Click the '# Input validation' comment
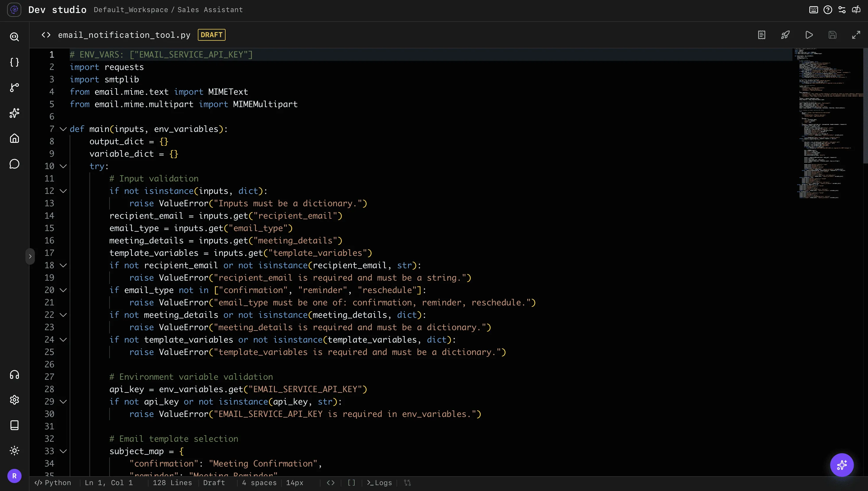The image size is (868, 491). coord(154,179)
